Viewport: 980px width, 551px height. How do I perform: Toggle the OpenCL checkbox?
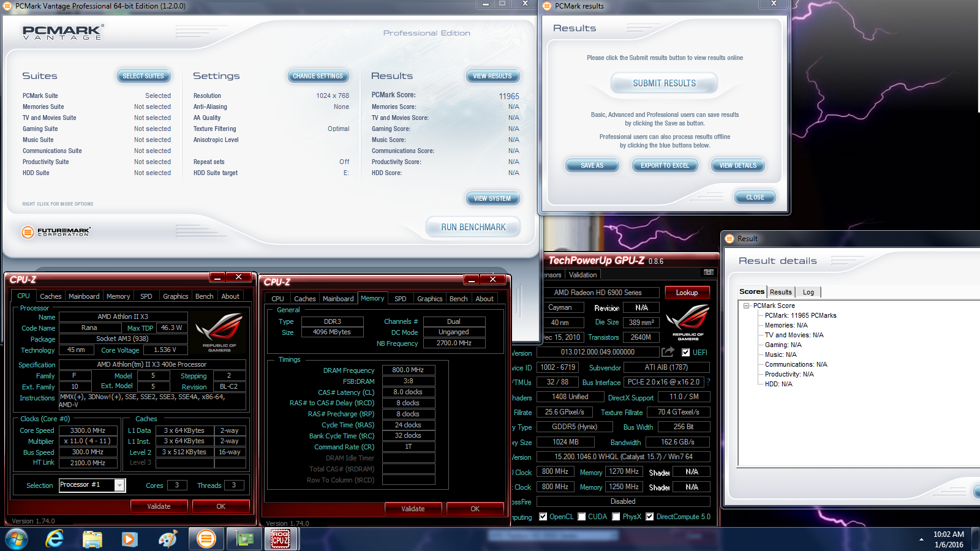543,517
